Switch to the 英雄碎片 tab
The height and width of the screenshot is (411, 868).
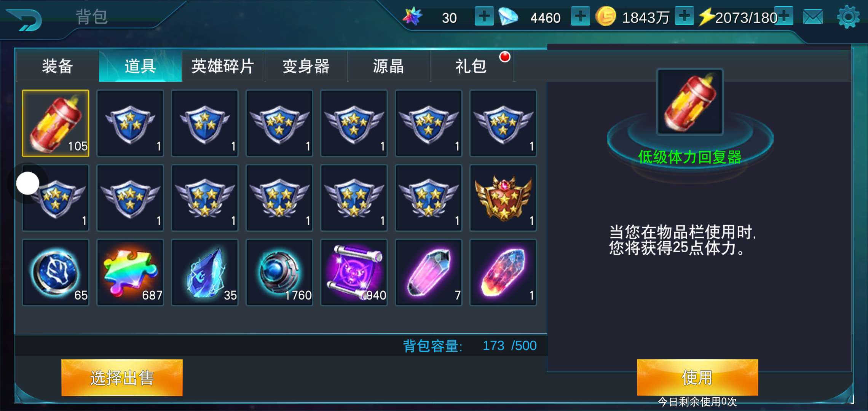pos(223,66)
